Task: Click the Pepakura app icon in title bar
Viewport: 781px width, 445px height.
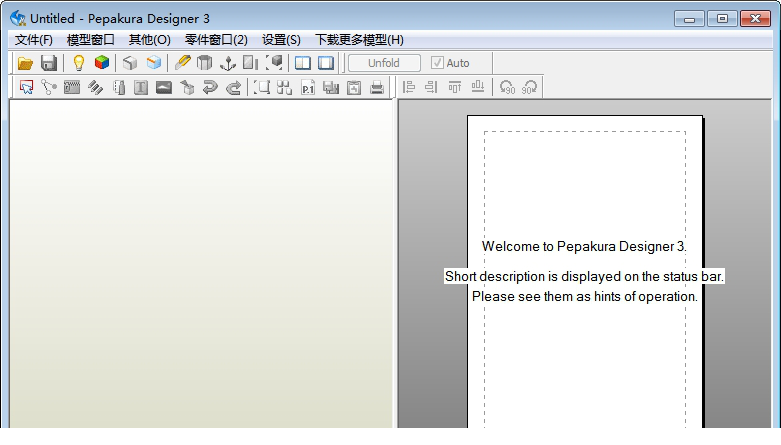Action: point(17,18)
